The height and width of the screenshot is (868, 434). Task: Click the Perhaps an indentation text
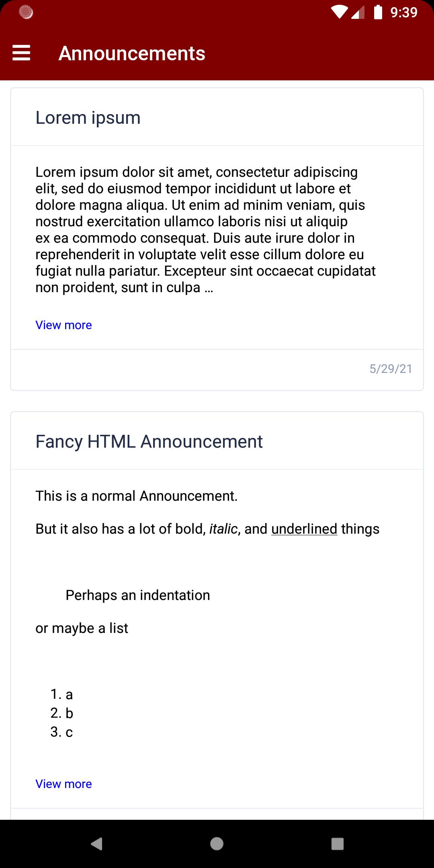pos(137,595)
